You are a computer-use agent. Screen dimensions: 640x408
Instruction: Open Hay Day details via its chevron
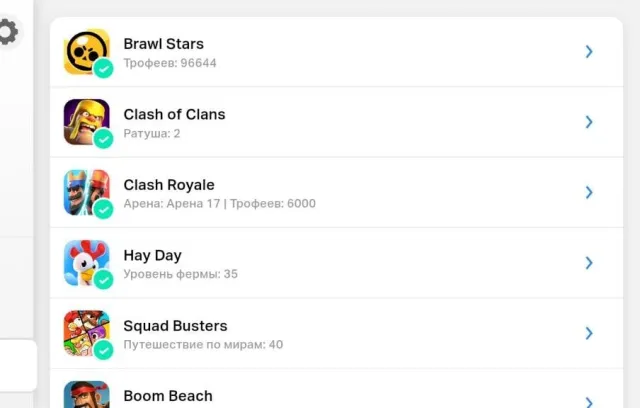click(x=589, y=263)
